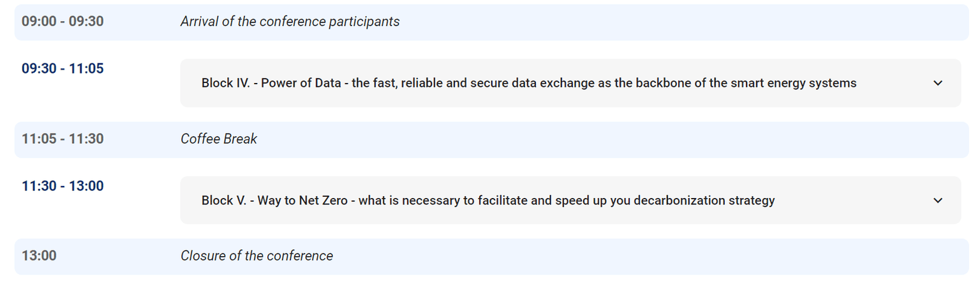980x281 pixels.
Task: Click the 09:30 - 11:05 time slot
Action: tap(63, 68)
